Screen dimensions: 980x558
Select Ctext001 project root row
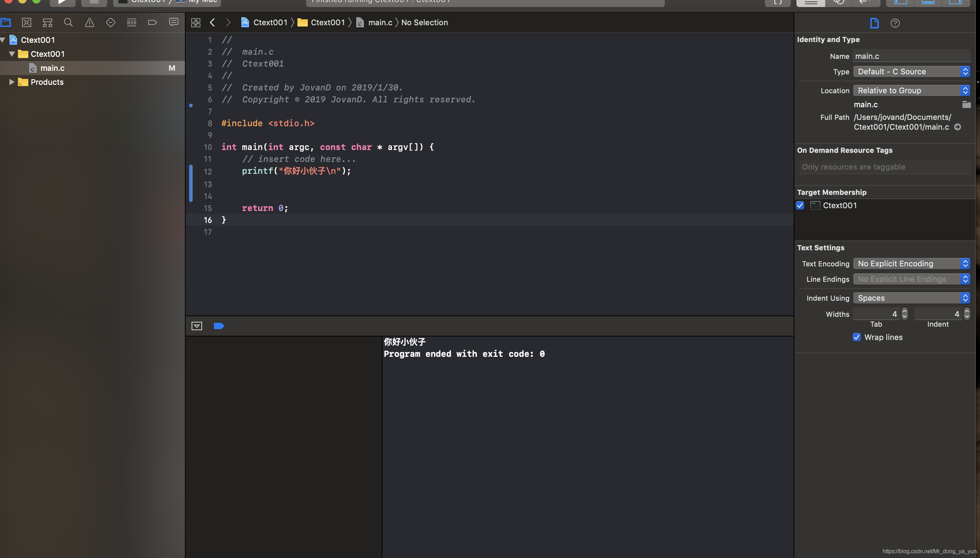click(x=92, y=40)
